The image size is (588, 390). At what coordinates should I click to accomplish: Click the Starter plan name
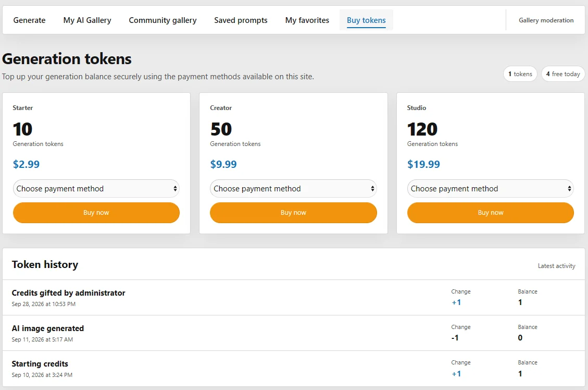23,108
